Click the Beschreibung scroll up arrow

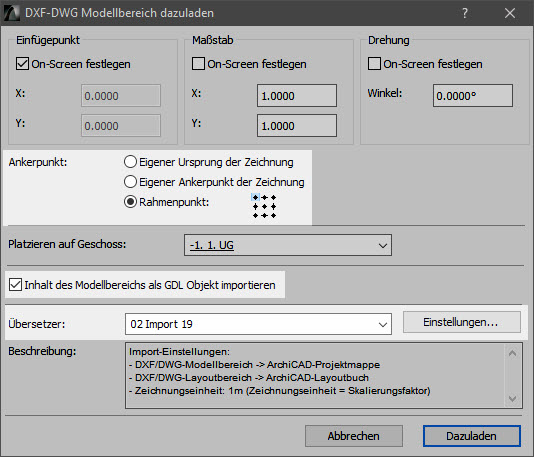[x=512, y=353]
